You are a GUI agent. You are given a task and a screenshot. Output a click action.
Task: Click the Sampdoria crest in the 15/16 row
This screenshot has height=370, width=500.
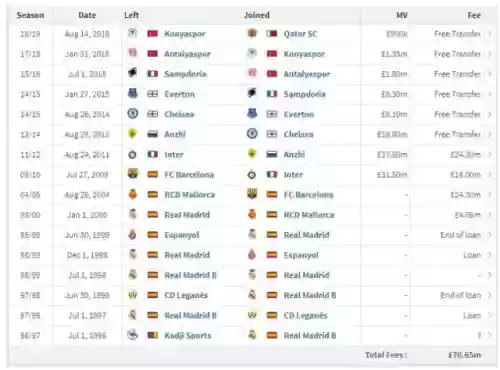pos(132,73)
